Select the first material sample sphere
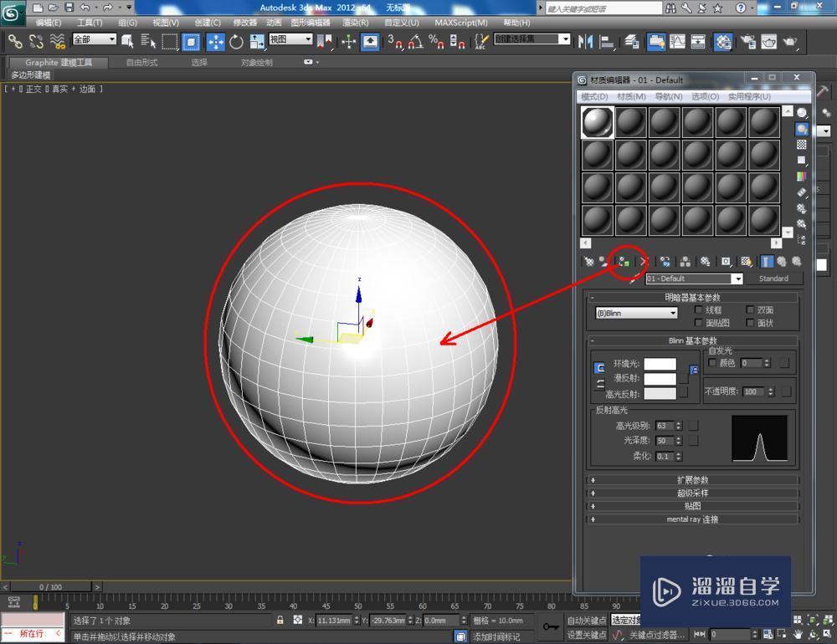The height and width of the screenshot is (644, 837). 597,121
